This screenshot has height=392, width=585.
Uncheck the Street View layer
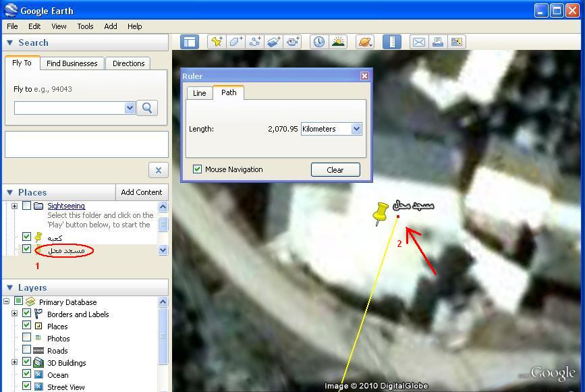[26, 386]
